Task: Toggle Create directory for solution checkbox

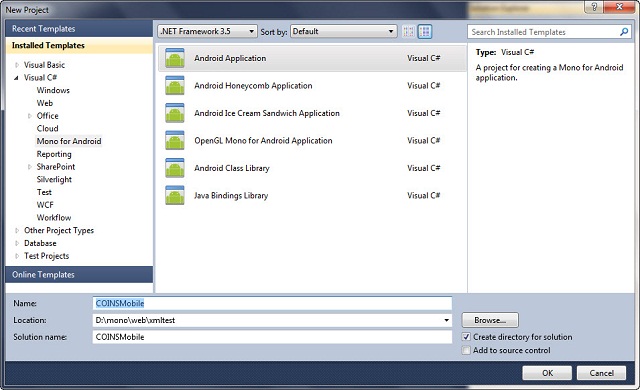Action: pyautogui.click(x=466, y=337)
